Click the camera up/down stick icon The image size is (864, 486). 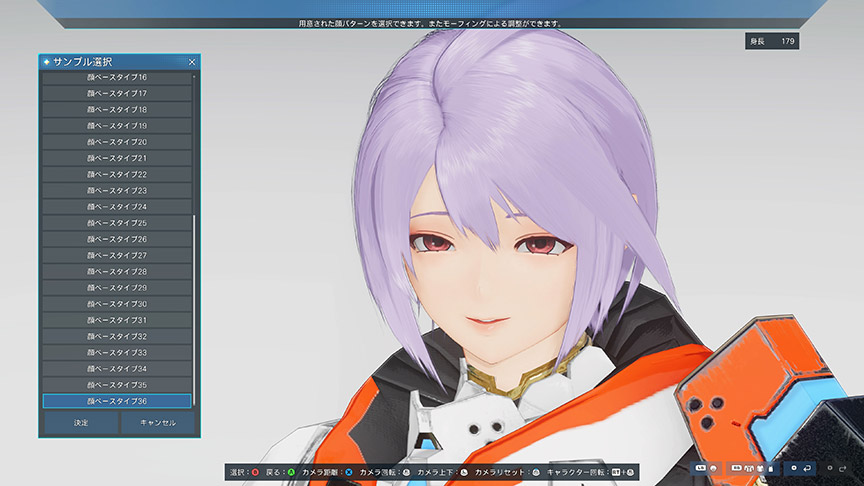[464, 471]
